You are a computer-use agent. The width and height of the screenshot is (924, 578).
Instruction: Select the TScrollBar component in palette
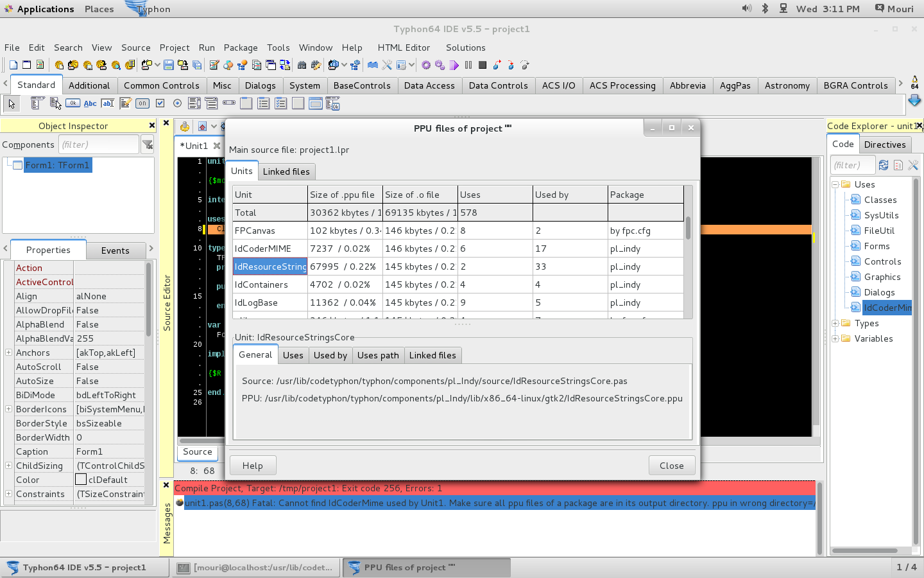point(228,103)
